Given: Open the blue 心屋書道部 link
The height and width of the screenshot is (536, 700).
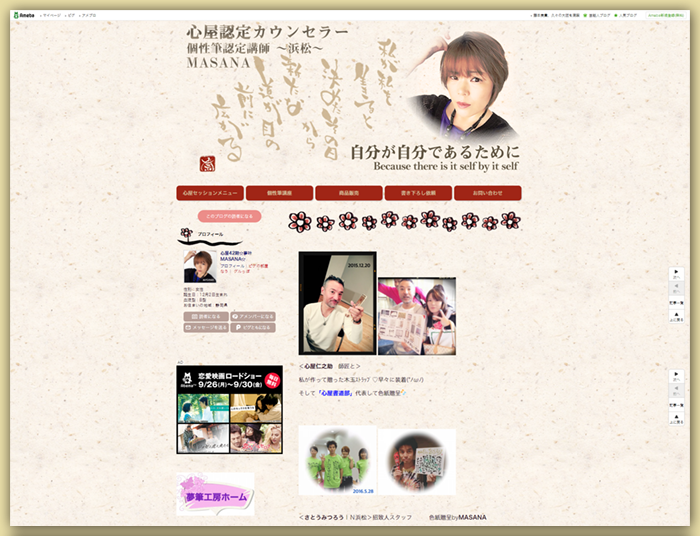Looking at the screenshot, I should 335,393.
